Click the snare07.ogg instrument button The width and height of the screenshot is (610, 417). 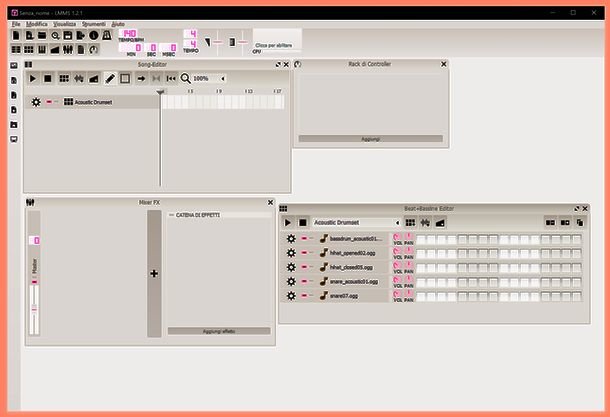click(x=354, y=296)
